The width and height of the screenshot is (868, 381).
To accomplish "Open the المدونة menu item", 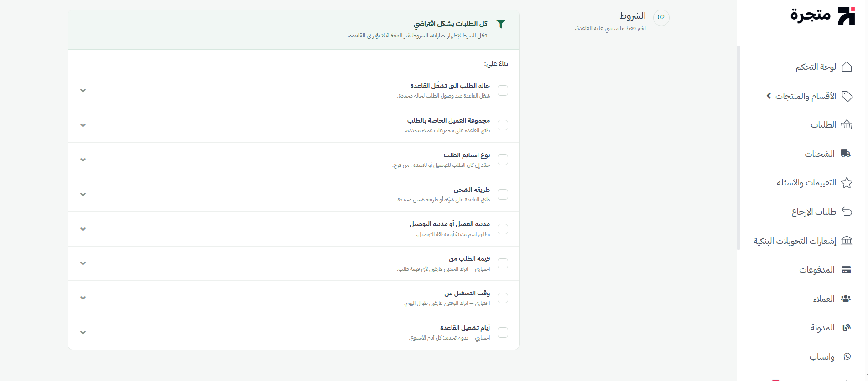I will point(831,328).
